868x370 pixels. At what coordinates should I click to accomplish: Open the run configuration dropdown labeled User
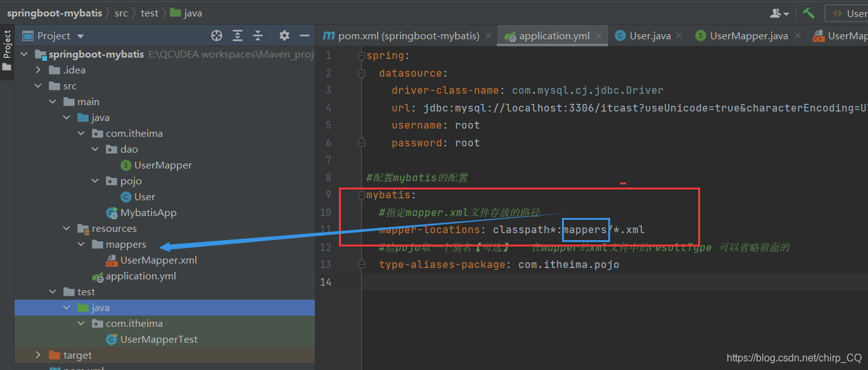[846, 13]
